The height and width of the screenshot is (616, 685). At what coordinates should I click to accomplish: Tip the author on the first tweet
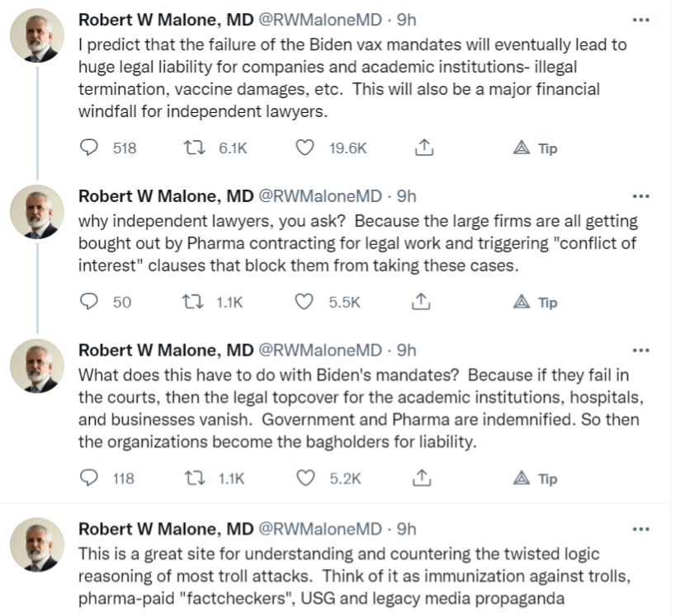[535, 148]
